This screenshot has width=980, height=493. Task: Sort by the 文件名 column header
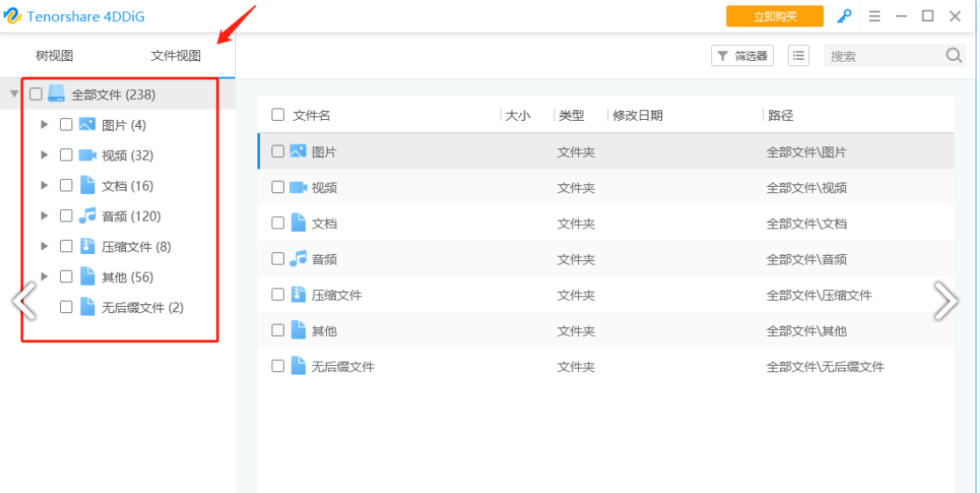click(311, 116)
